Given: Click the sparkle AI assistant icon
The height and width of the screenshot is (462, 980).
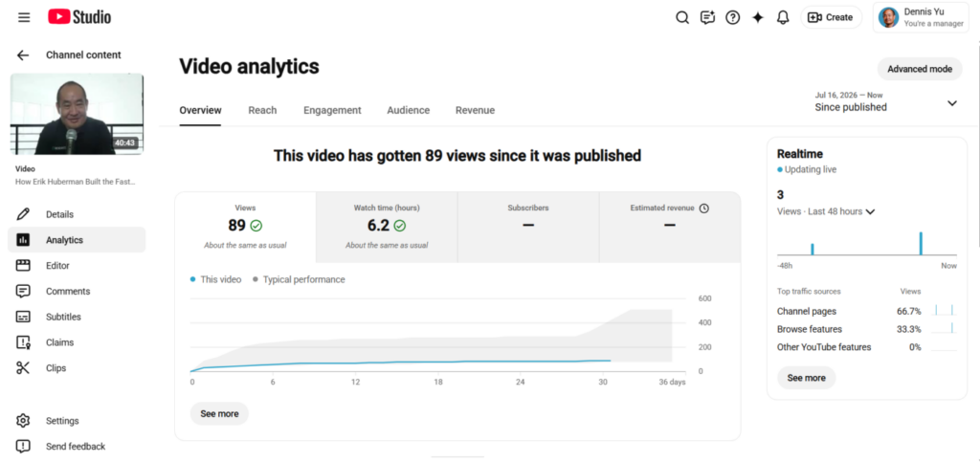Looking at the screenshot, I should point(758,17).
